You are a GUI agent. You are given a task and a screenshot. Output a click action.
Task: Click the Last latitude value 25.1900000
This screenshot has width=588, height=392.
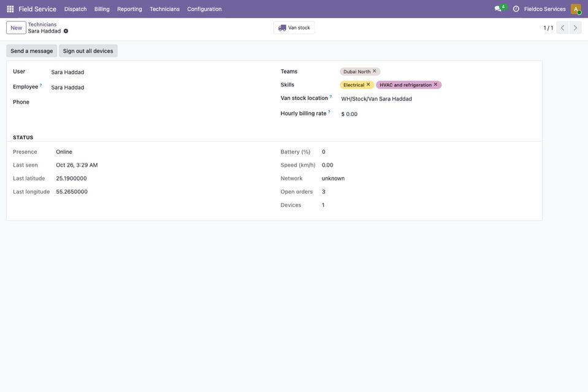pyautogui.click(x=71, y=179)
